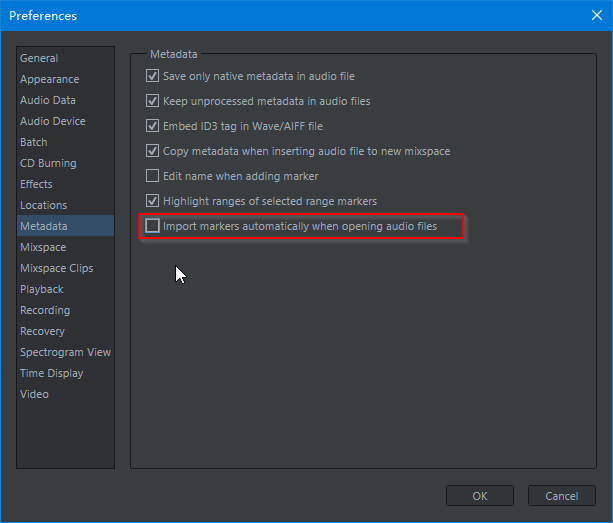613x523 pixels.
Task: Switch to CD Burning settings
Action: [x=48, y=163]
